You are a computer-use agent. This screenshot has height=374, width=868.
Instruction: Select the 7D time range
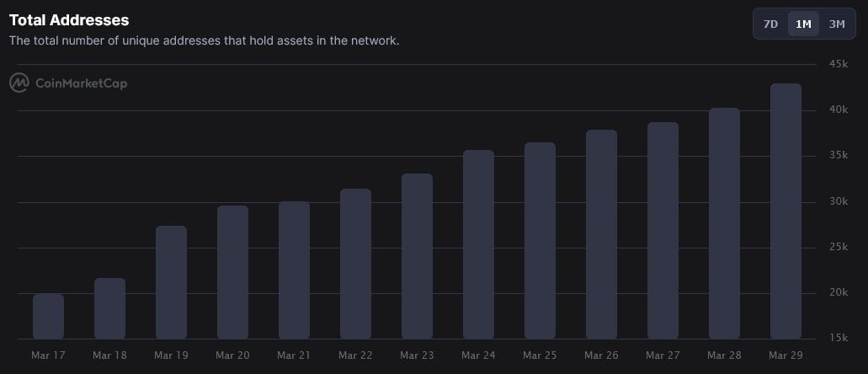click(770, 24)
